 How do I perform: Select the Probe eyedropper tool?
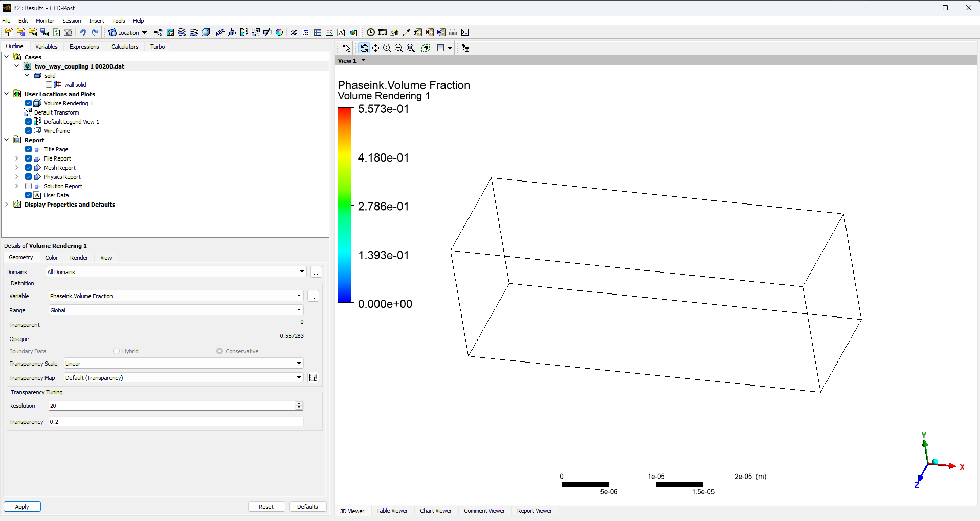406,32
